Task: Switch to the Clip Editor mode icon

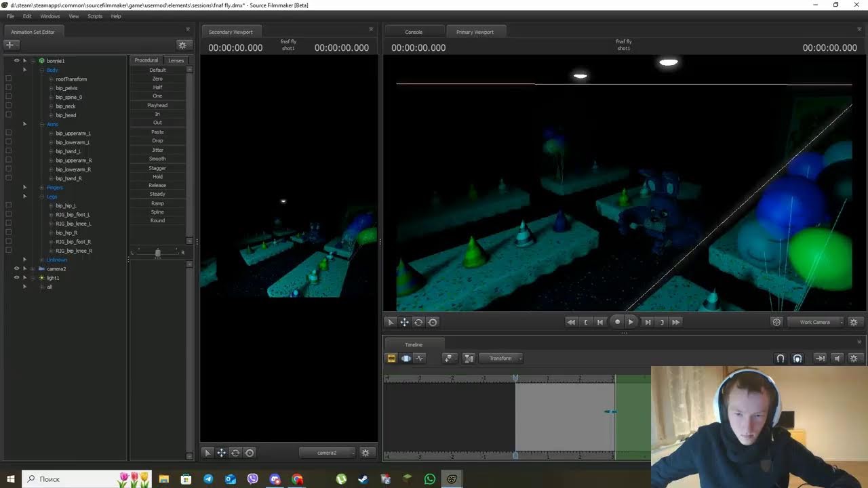Action: (391, 358)
